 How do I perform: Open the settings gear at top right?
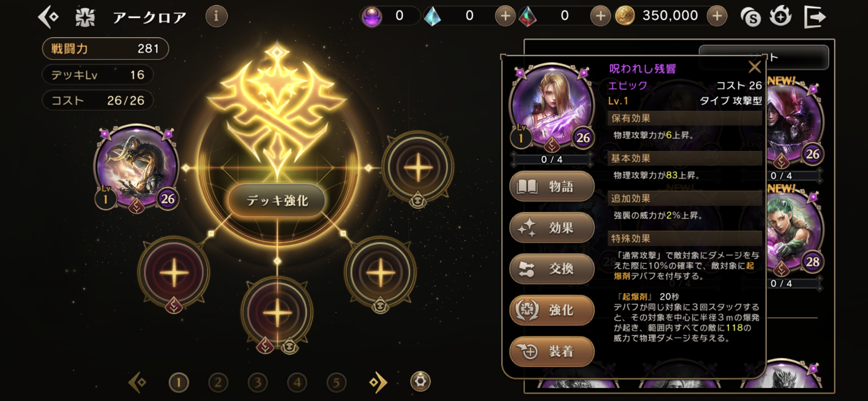point(781,15)
